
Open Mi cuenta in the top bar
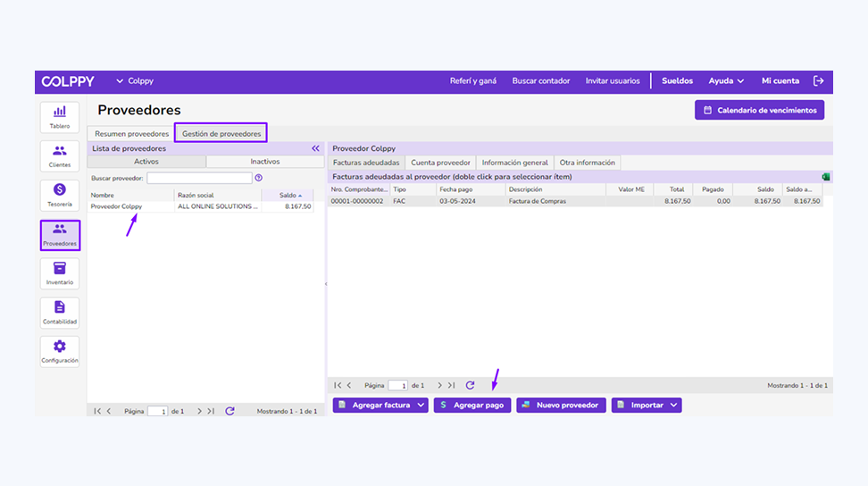pos(780,80)
